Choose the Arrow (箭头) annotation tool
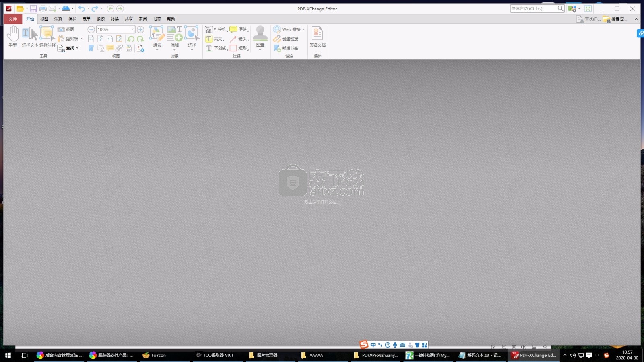 [x=239, y=39]
